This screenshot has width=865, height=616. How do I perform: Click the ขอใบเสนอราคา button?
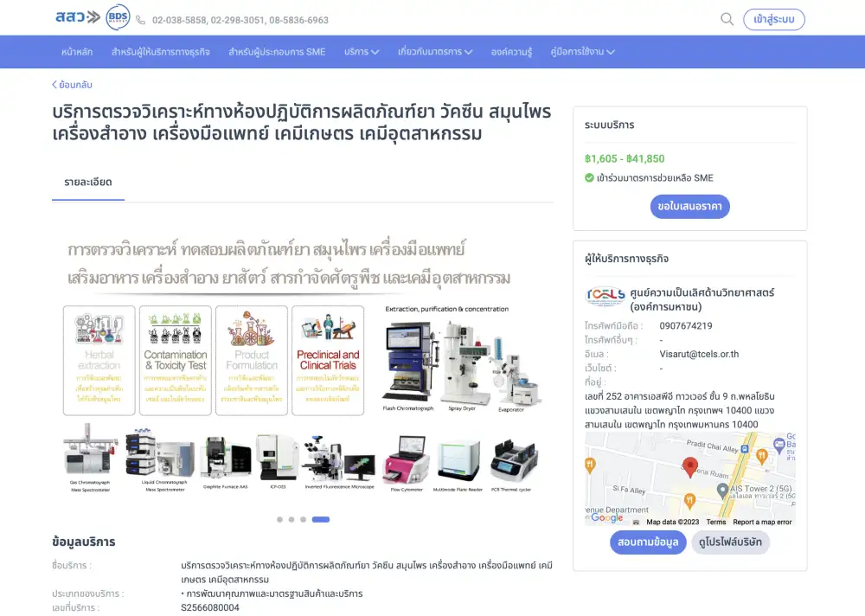689,207
